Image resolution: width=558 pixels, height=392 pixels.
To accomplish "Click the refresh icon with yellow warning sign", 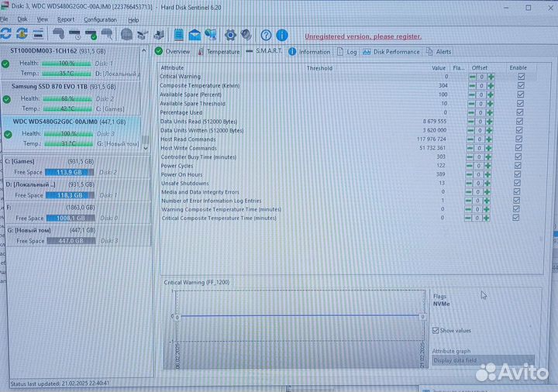I will [22, 34].
